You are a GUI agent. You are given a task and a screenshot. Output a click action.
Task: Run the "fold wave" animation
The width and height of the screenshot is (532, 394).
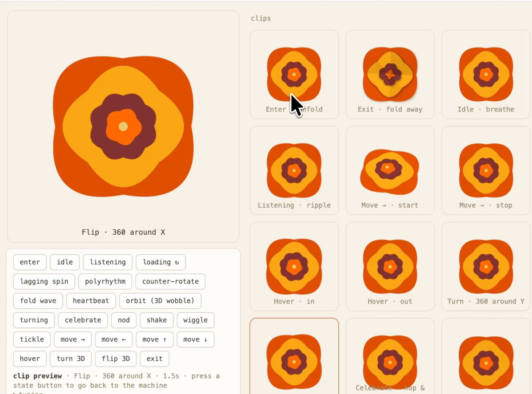click(x=38, y=301)
